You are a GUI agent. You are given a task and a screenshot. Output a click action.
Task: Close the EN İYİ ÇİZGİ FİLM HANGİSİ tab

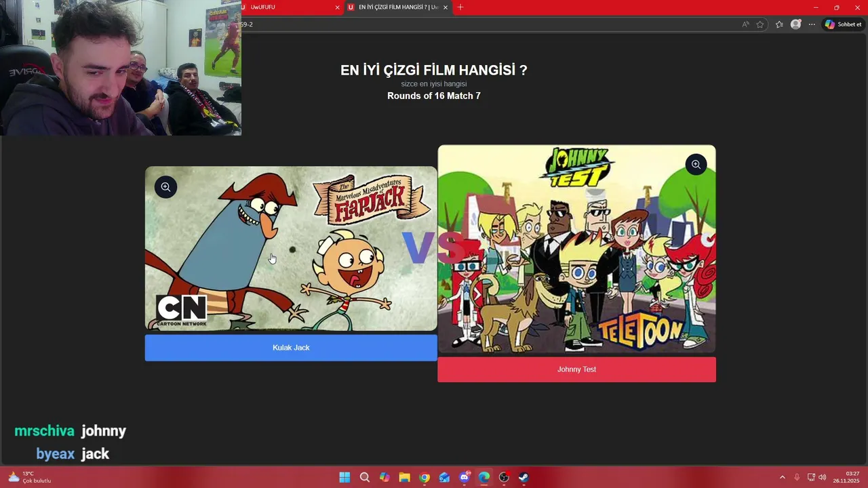coord(446,7)
